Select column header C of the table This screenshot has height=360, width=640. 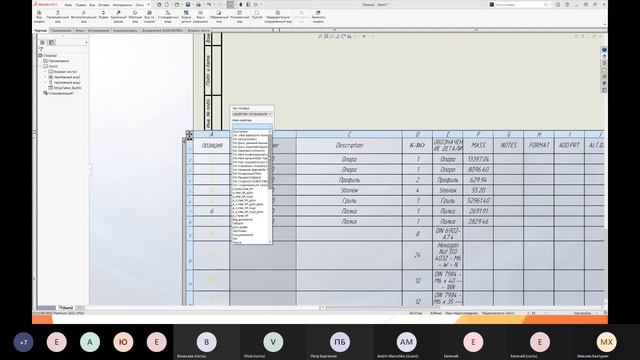(349, 134)
